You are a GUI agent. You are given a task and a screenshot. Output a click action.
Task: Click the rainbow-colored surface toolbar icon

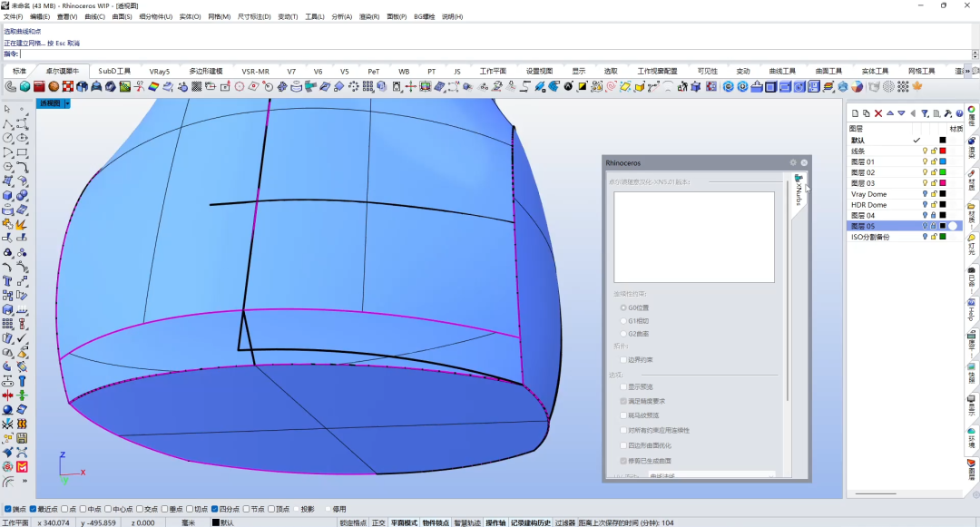pos(153,87)
